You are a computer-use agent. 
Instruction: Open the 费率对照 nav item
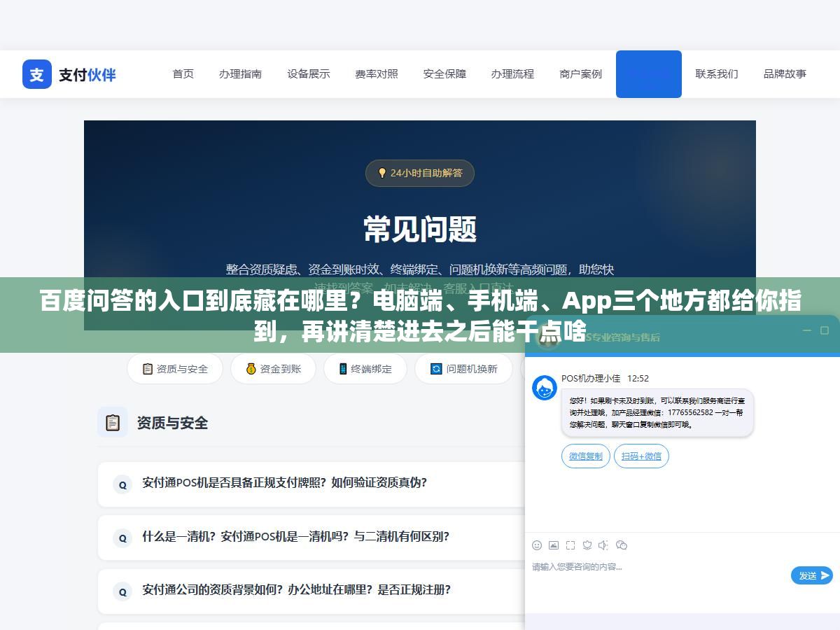click(x=377, y=73)
